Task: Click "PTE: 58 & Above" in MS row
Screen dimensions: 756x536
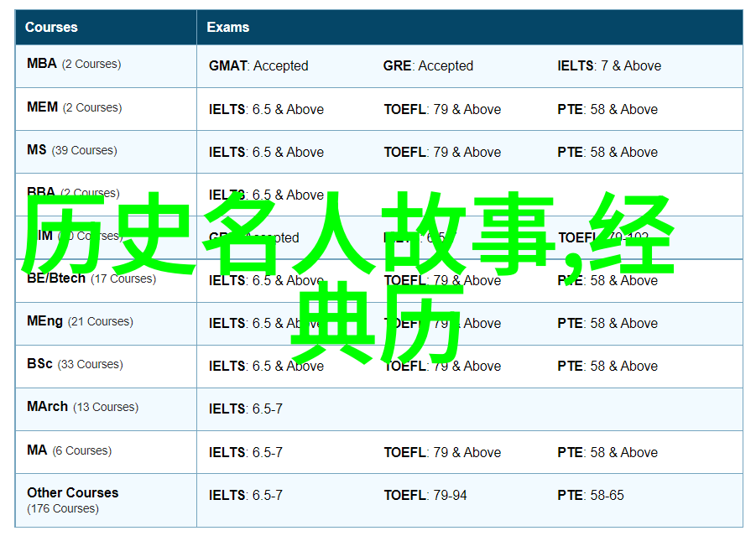Action: (x=607, y=153)
